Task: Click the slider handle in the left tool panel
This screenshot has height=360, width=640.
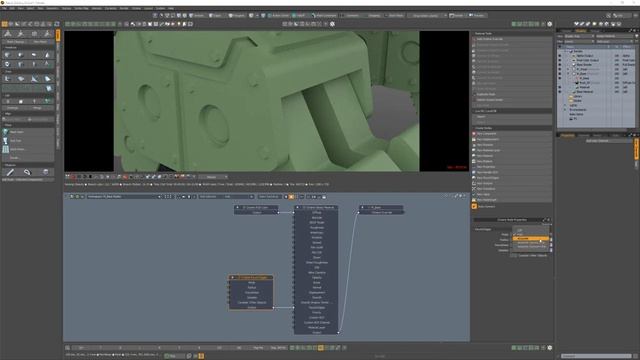Action: pos(29,120)
